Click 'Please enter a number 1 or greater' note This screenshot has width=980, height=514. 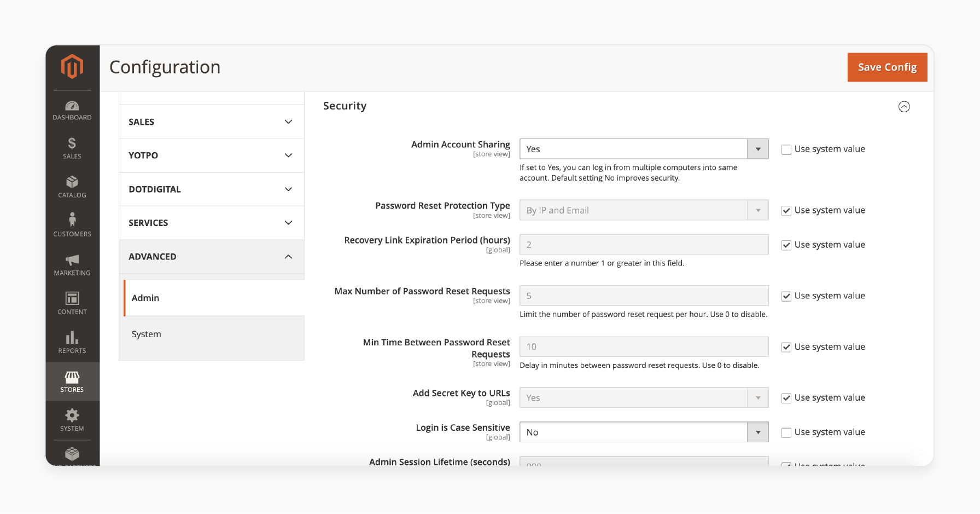[602, 263]
